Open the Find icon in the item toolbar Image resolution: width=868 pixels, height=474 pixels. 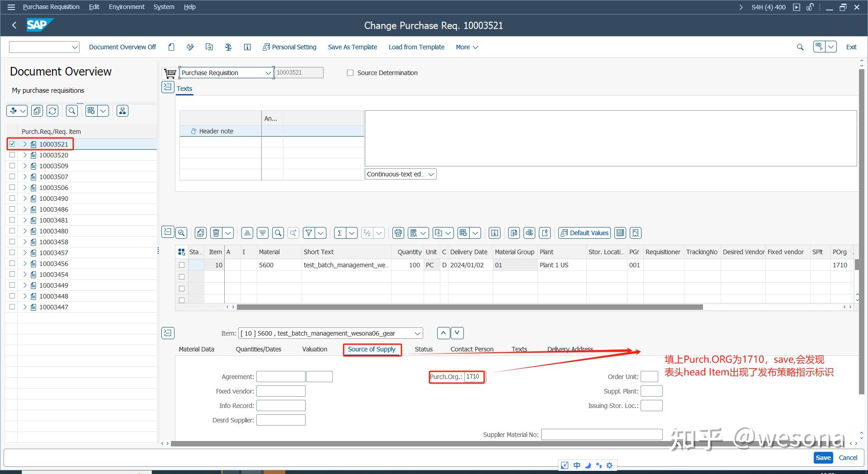pos(278,232)
